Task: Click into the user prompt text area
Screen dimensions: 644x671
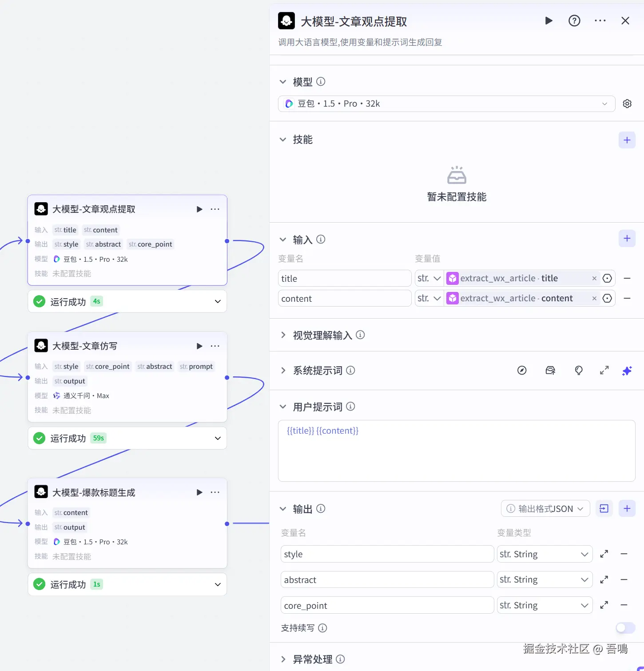Action: 457,451
